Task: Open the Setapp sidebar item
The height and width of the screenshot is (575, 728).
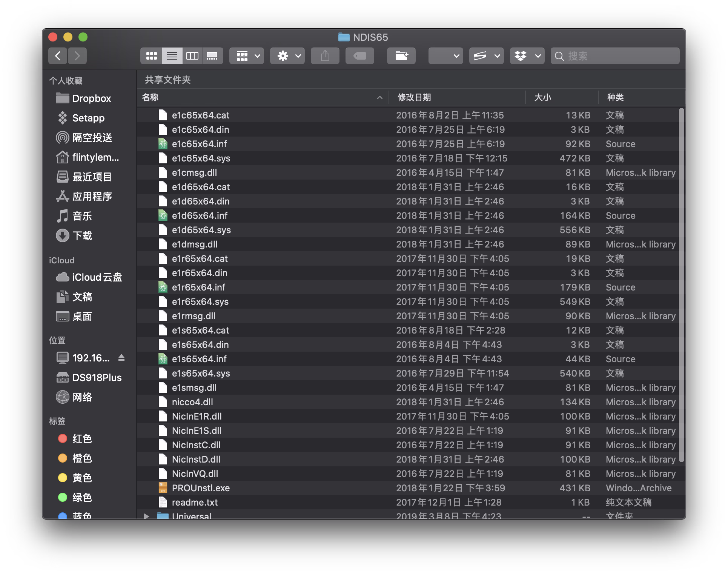Action: pyautogui.click(x=88, y=118)
